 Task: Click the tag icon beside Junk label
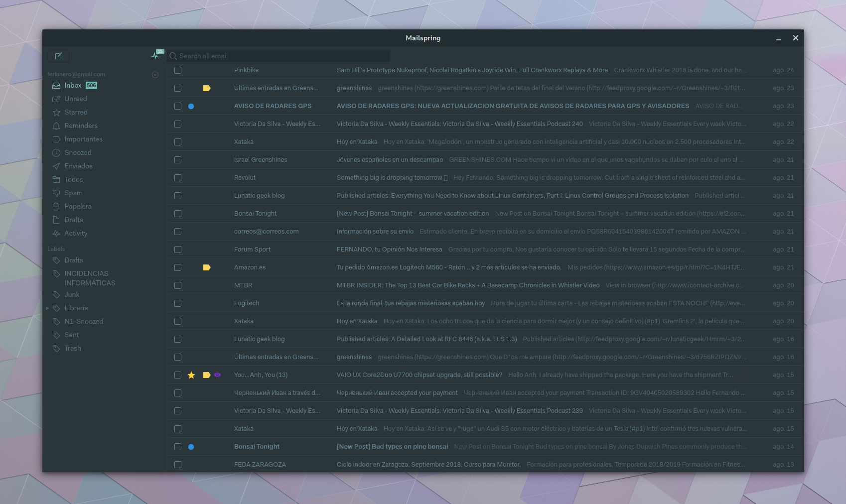point(56,295)
